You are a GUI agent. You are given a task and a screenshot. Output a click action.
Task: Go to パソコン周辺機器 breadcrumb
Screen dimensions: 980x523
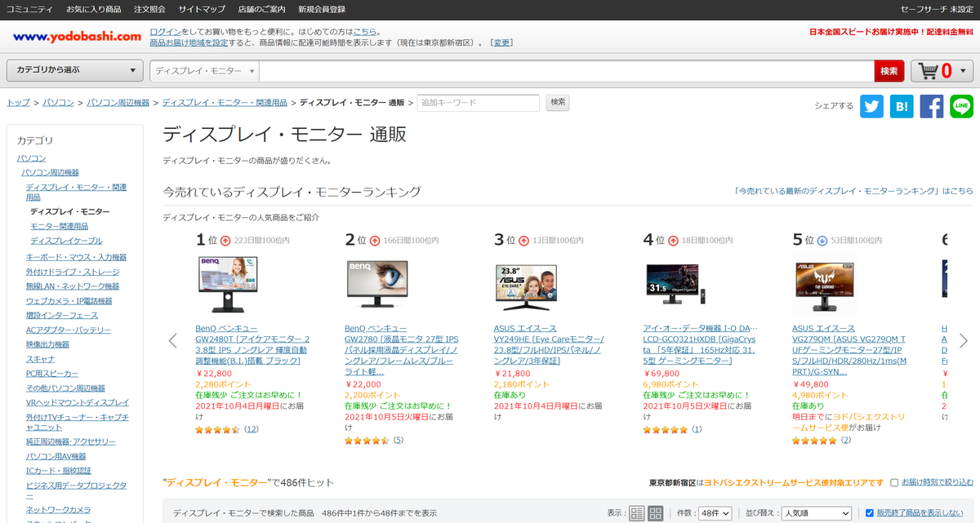click(x=118, y=103)
